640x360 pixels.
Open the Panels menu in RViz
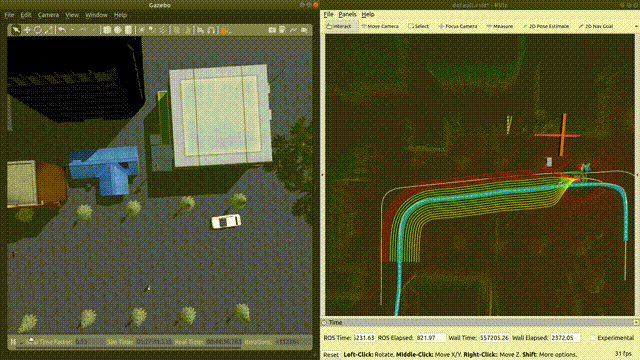347,14
